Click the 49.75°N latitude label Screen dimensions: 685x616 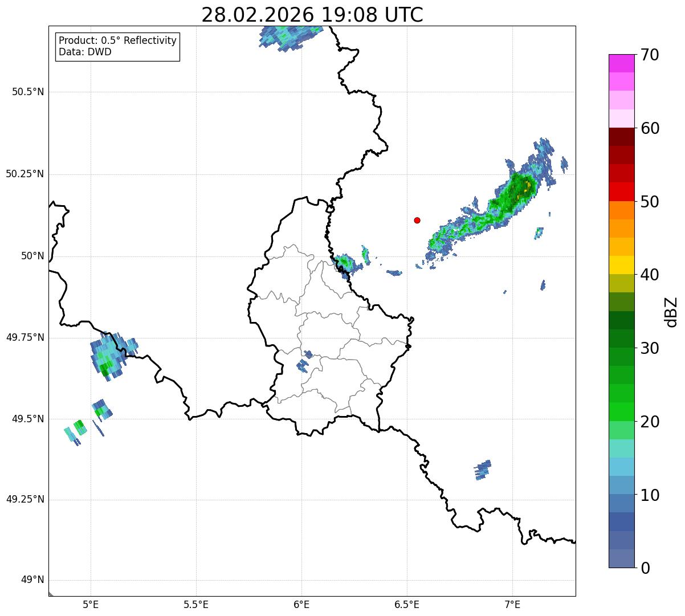pos(25,337)
